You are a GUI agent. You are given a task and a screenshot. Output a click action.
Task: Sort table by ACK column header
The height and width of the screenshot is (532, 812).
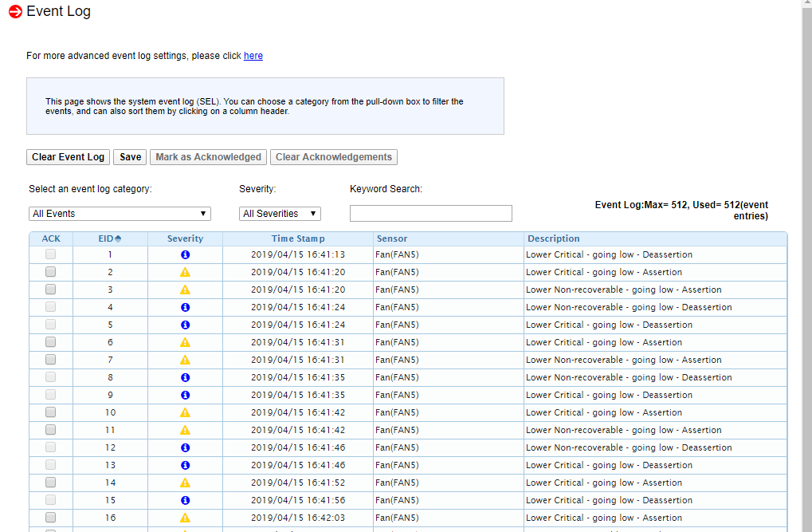[51, 238]
